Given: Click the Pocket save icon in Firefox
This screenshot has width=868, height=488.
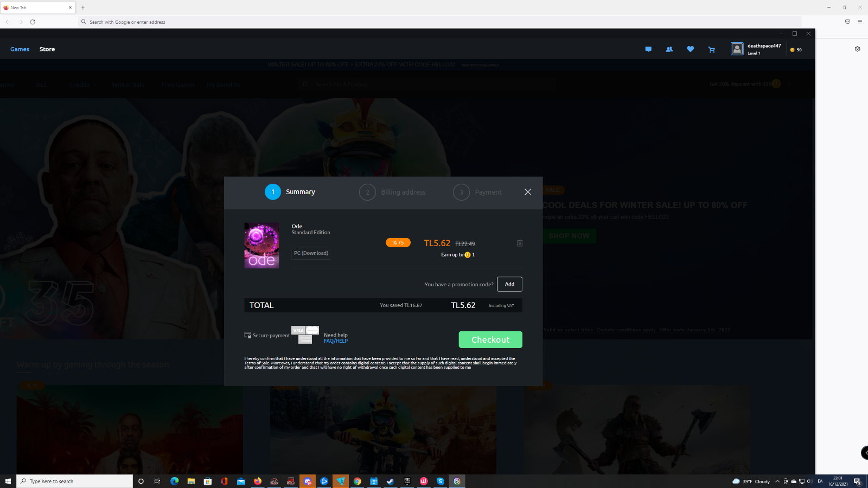Looking at the screenshot, I should [x=847, y=22].
